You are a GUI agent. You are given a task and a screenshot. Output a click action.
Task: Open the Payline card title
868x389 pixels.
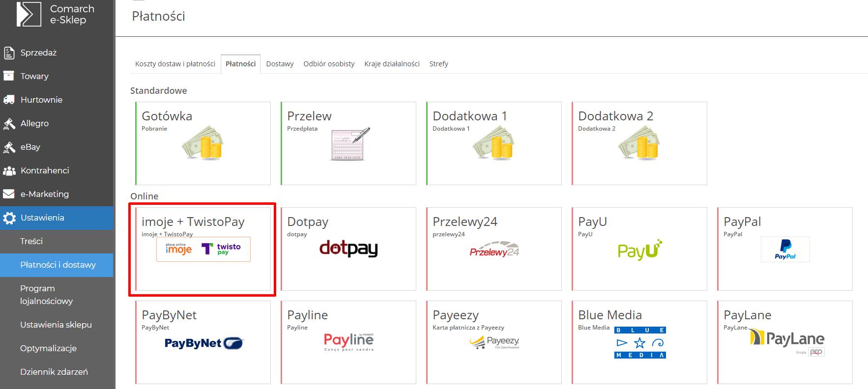pyautogui.click(x=307, y=315)
